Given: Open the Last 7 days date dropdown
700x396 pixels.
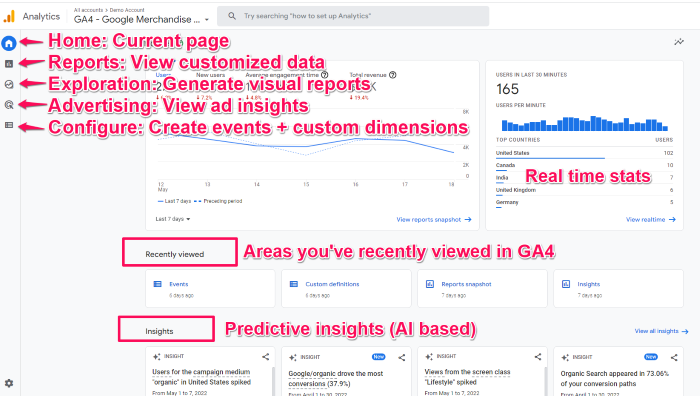Looking at the screenshot, I should (x=173, y=219).
